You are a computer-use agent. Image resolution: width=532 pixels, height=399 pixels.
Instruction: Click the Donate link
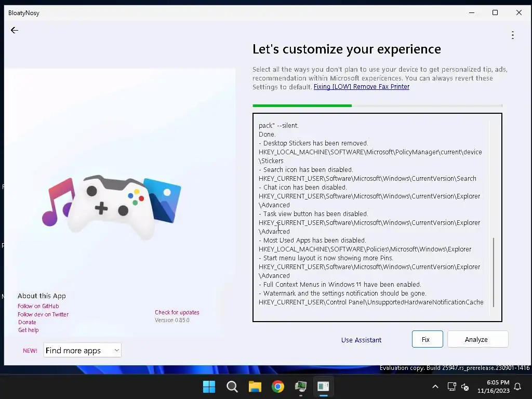point(27,322)
